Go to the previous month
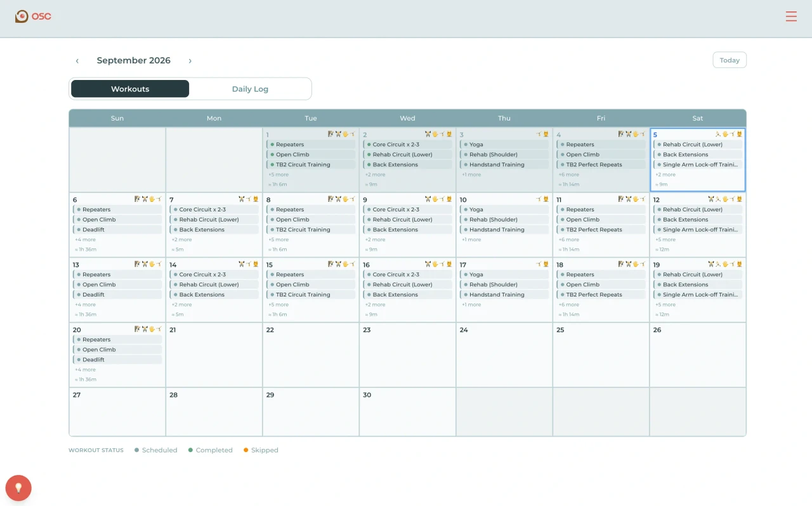This screenshot has width=812, height=506. [x=77, y=61]
